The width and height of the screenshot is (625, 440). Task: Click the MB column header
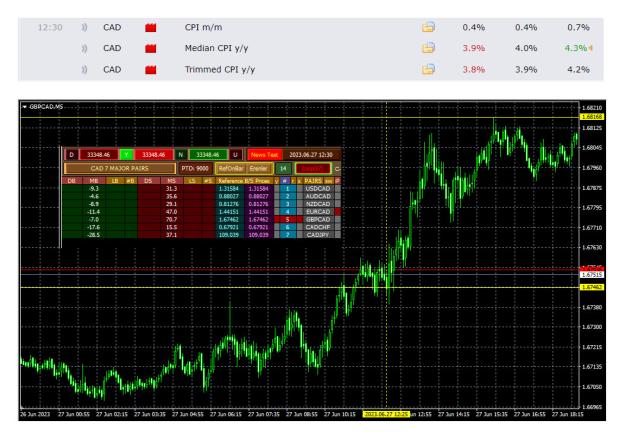94,181
